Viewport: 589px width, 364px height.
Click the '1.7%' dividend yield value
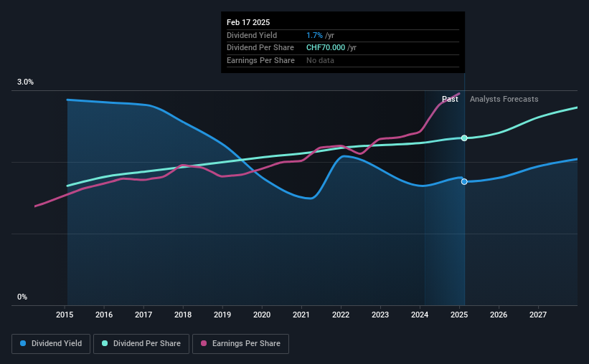click(x=314, y=35)
